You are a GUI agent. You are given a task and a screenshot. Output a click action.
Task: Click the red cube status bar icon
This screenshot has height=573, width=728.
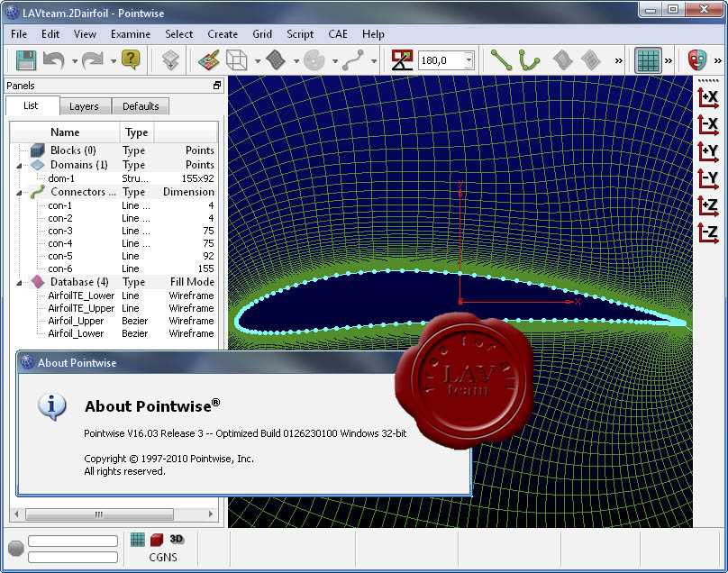click(x=157, y=539)
